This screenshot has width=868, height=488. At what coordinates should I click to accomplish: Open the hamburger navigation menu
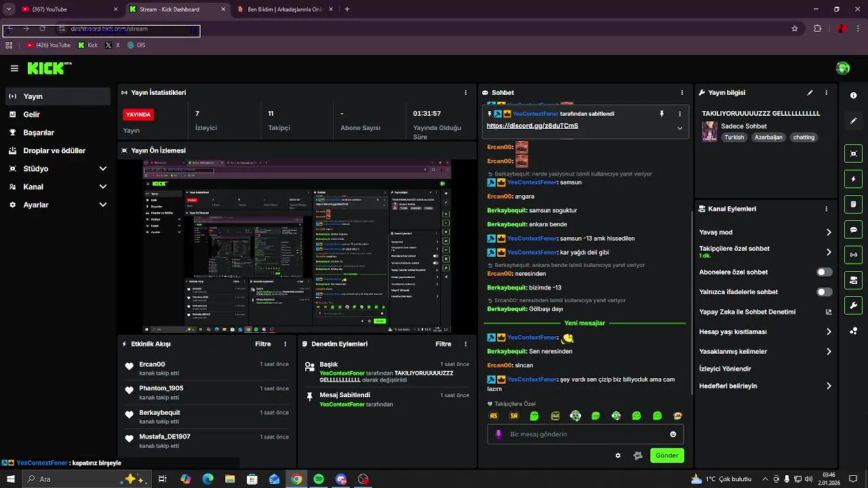tap(14, 68)
